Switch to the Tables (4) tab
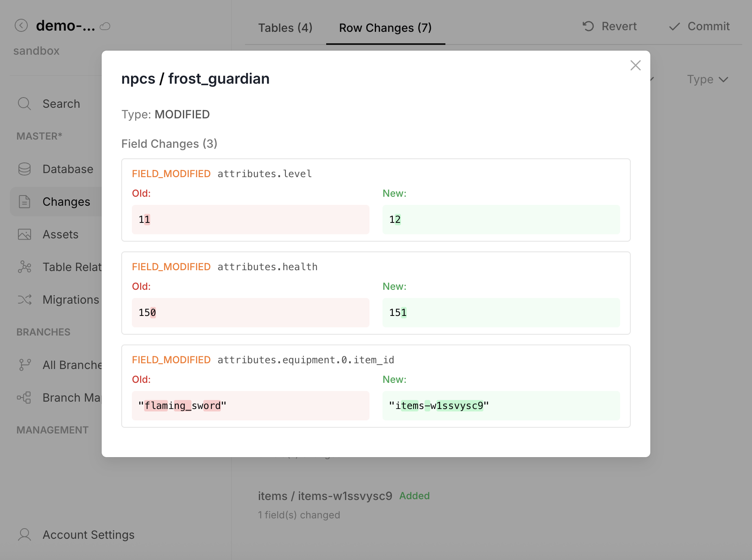The width and height of the screenshot is (752, 560). [x=285, y=28]
